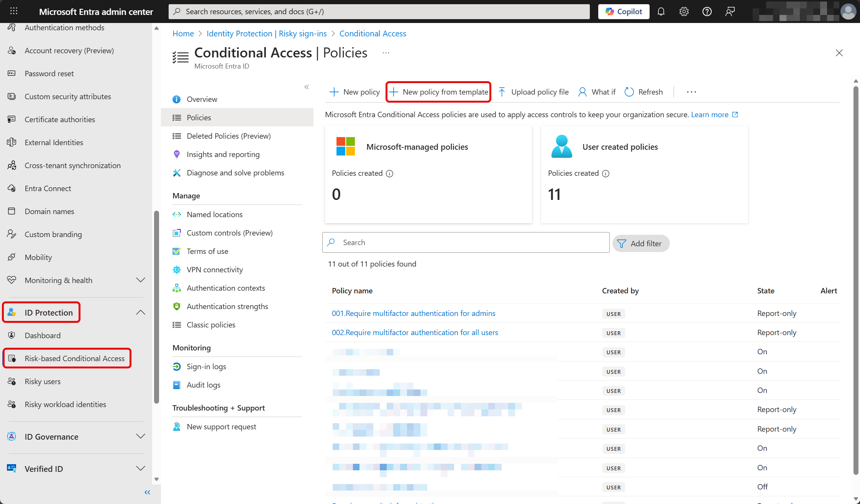Click the Upload policy file button
The height and width of the screenshot is (504, 860).
pos(533,92)
